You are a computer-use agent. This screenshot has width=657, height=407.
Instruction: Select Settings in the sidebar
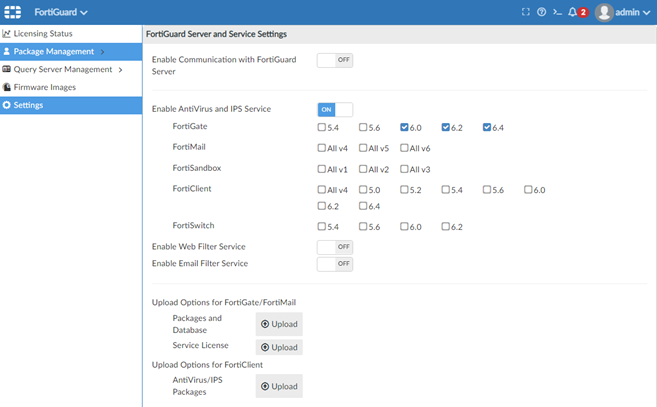pos(28,105)
